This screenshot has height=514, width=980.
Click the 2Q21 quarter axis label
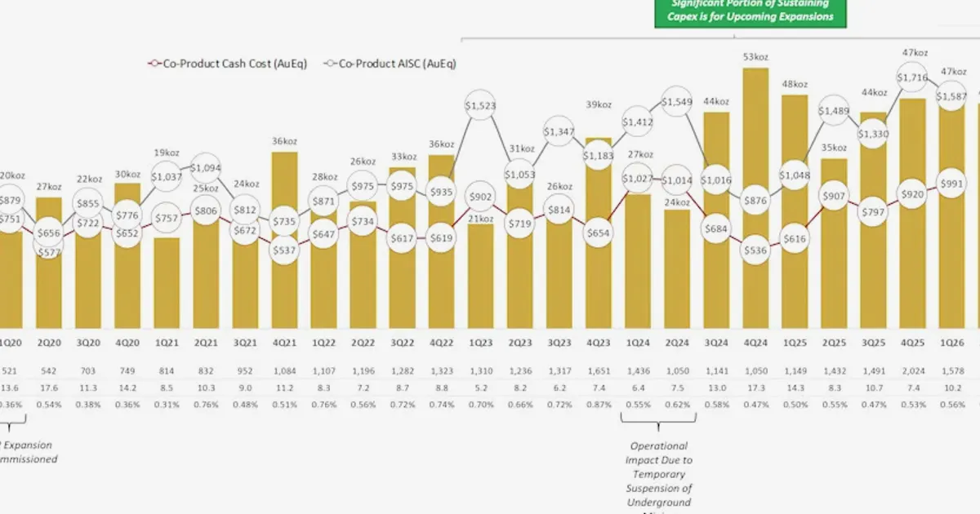pyautogui.click(x=207, y=343)
